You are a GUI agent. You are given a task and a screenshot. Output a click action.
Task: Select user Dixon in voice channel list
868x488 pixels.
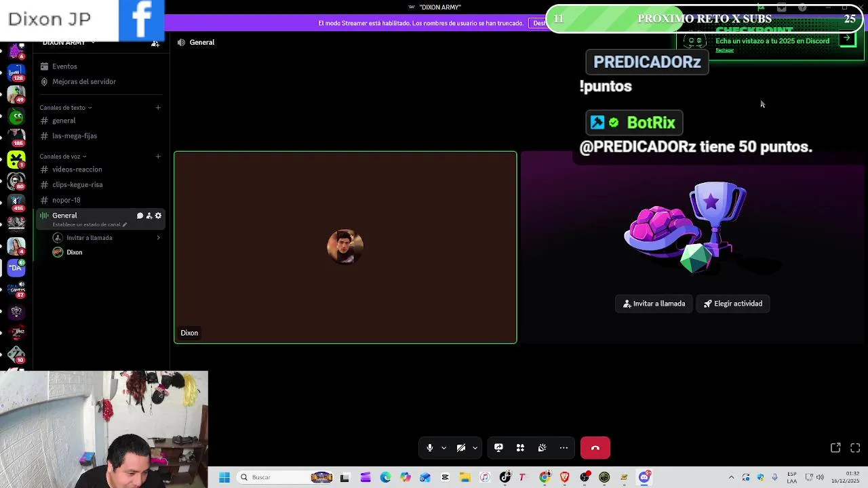pos(74,252)
